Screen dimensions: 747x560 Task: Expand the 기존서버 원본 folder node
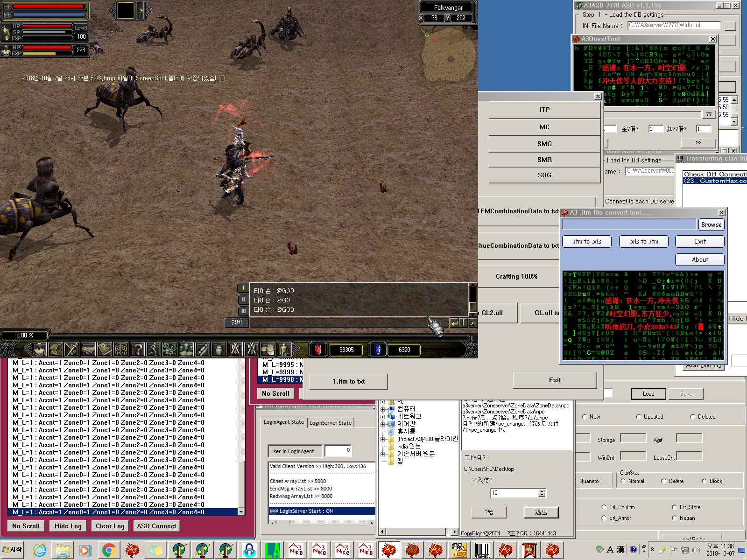(383, 454)
